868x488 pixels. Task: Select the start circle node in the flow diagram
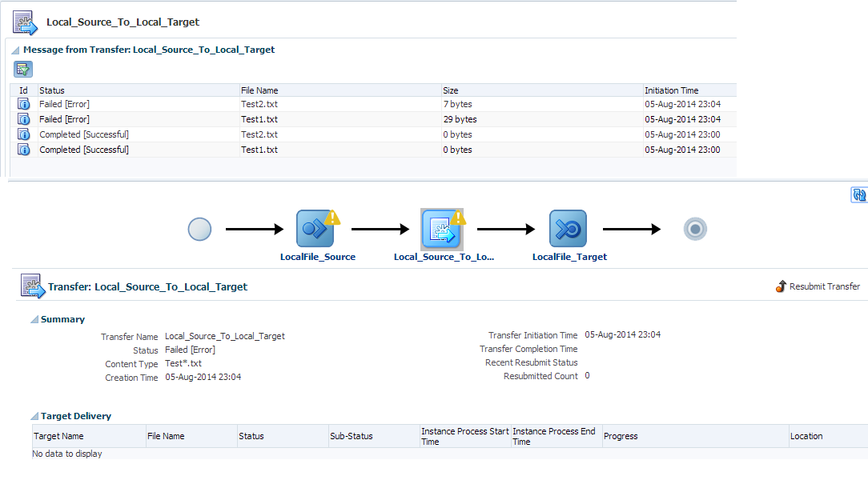[x=199, y=229]
